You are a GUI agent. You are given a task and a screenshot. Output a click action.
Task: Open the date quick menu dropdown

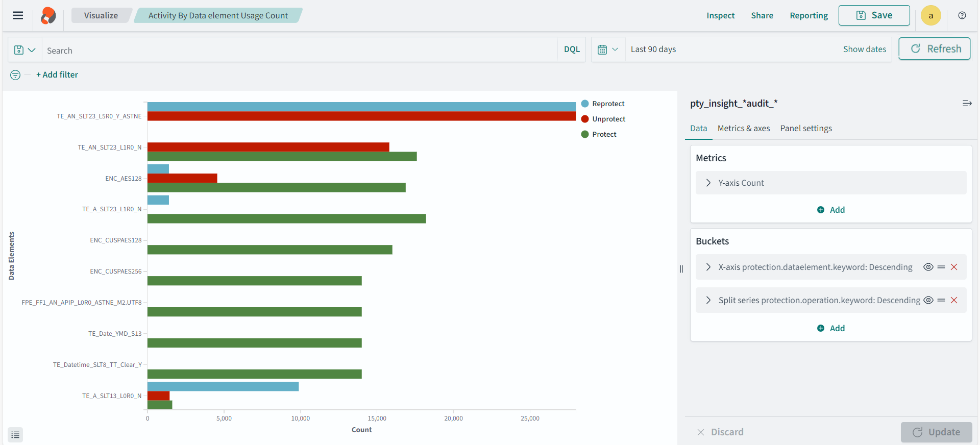point(607,50)
